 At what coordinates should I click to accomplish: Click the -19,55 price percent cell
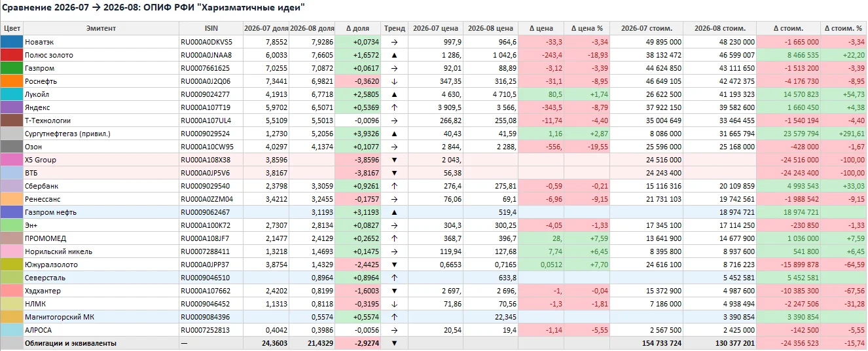coord(587,147)
